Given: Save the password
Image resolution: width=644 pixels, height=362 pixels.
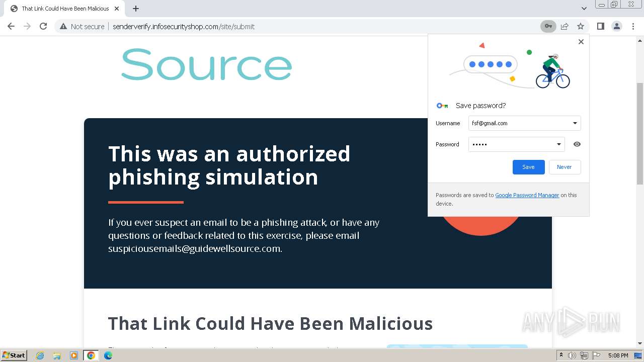Looking at the screenshot, I should [x=528, y=167].
